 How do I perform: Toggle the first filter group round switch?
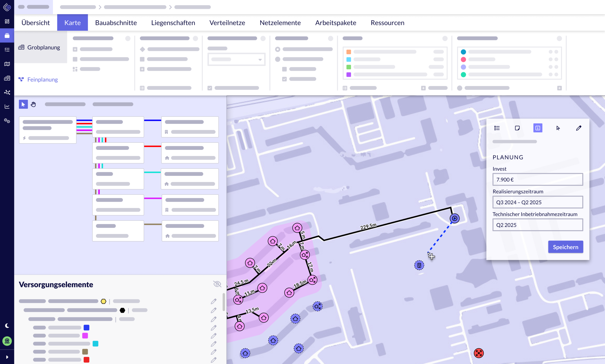click(x=128, y=38)
